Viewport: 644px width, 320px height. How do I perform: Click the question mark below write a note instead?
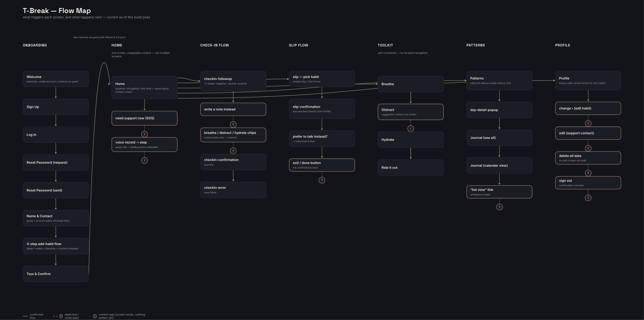pos(233,124)
